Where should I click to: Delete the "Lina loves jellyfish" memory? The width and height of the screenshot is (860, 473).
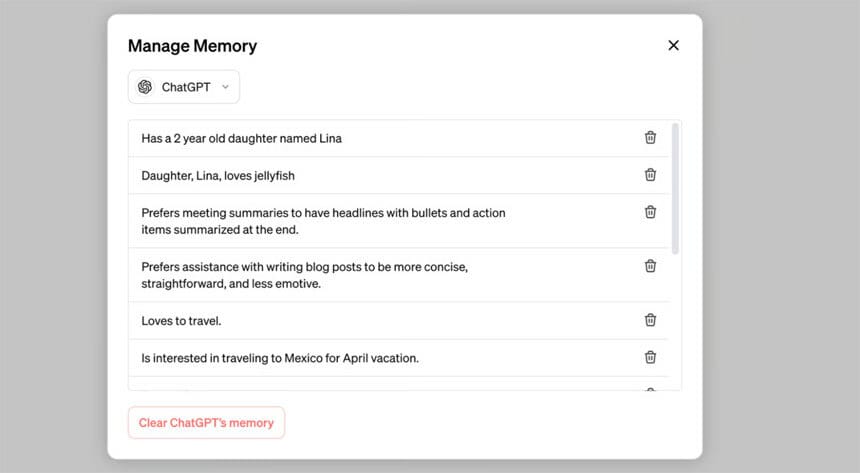650,175
